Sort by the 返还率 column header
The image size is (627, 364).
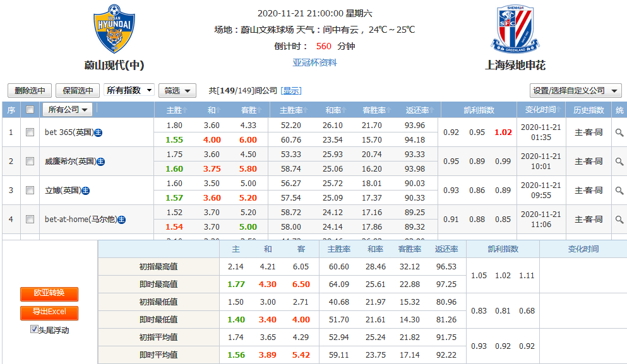[x=418, y=110]
